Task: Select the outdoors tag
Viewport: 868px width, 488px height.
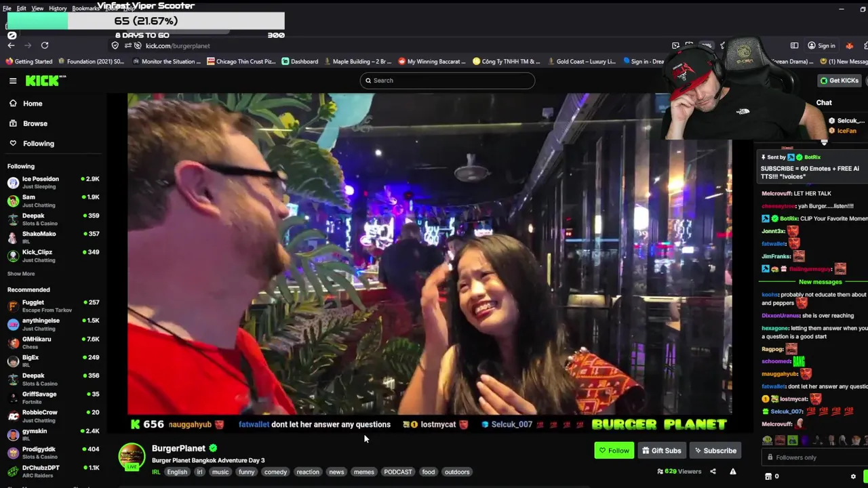Action: pyautogui.click(x=457, y=472)
